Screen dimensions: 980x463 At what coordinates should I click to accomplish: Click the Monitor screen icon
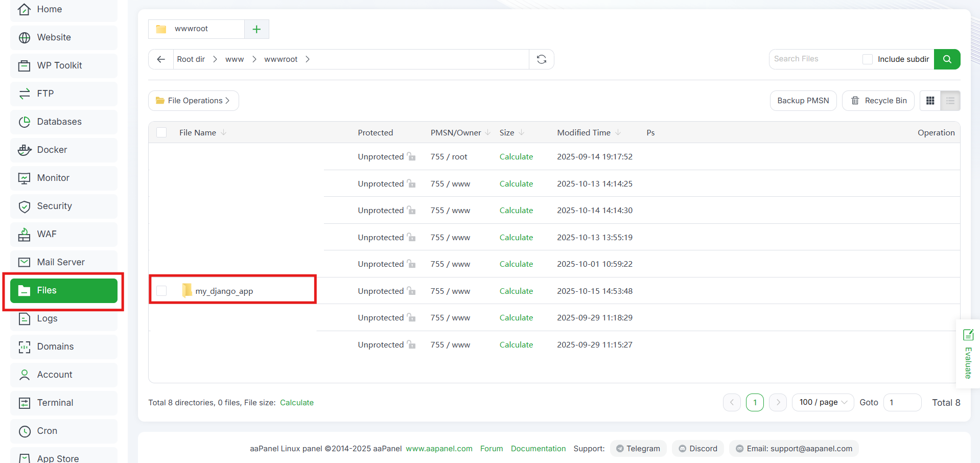click(x=24, y=178)
